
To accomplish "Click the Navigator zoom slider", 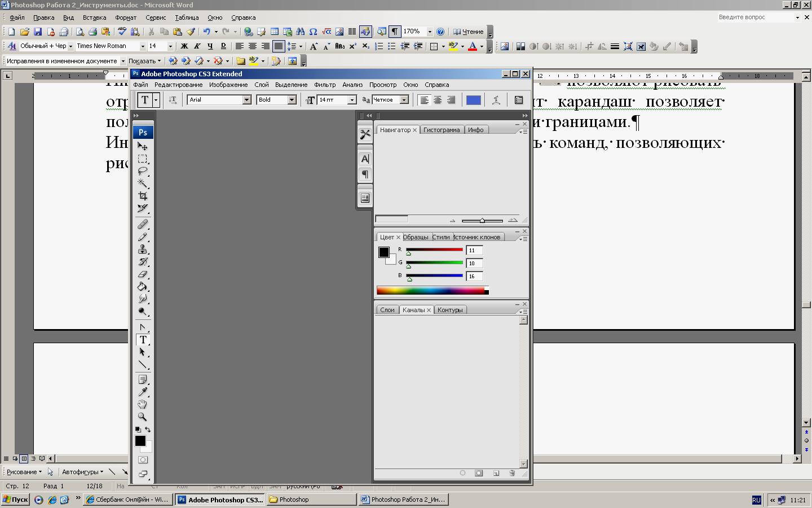I will pyautogui.click(x=482, y=220).
